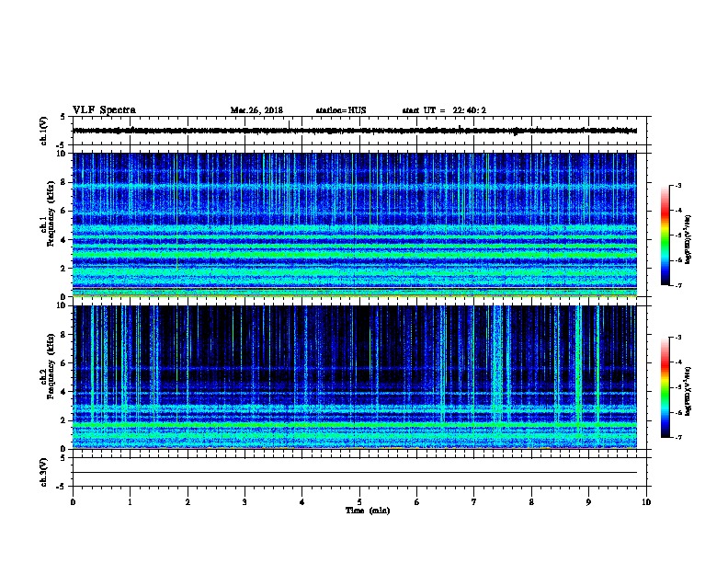
Task: Click the 'start UT = 22:40: 2' text
Action: pos(444,110)
